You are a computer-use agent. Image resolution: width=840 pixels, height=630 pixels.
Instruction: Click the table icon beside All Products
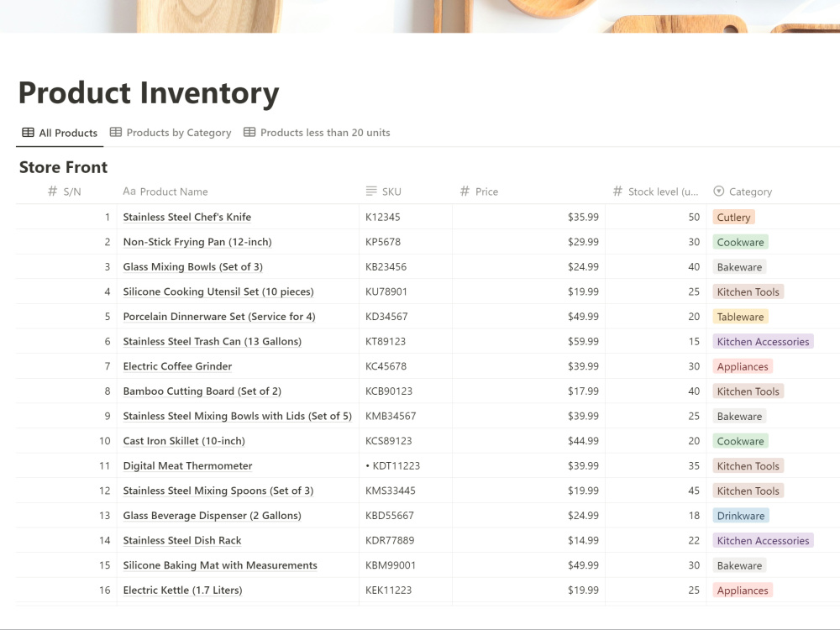tap(27, 133)
